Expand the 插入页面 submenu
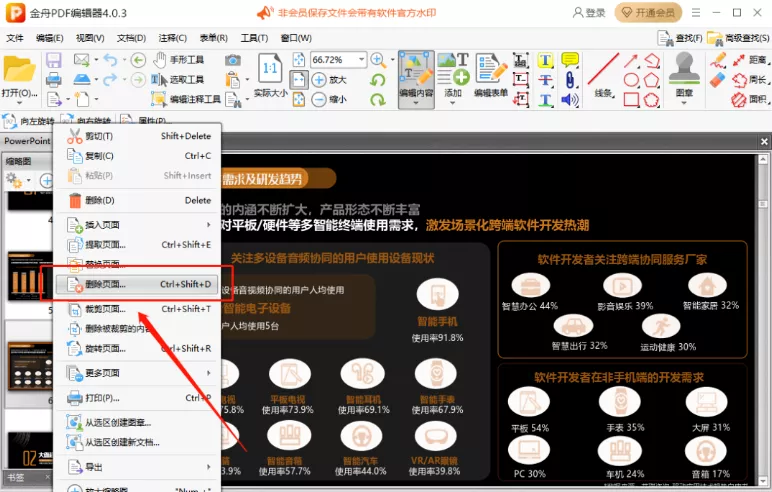Screen dimensions: 772x492 pyautogui.click(x=140, y=225)
